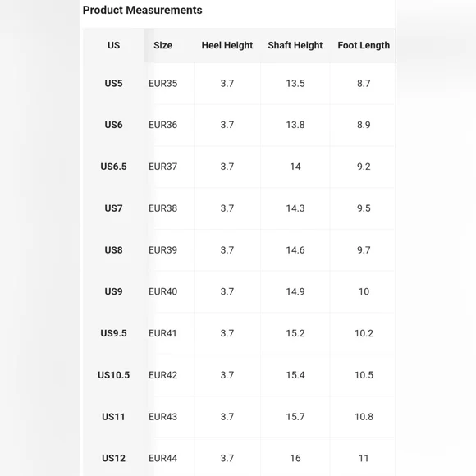Select the EUR36 size cell

tap(162, 125)
